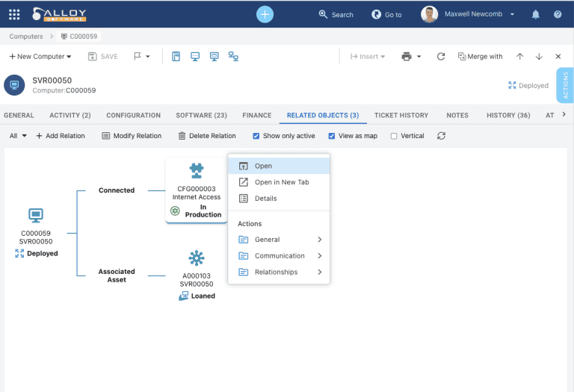Go to the previous record arrow
Screen dimensions: 574x392
(x=519, y=56)
